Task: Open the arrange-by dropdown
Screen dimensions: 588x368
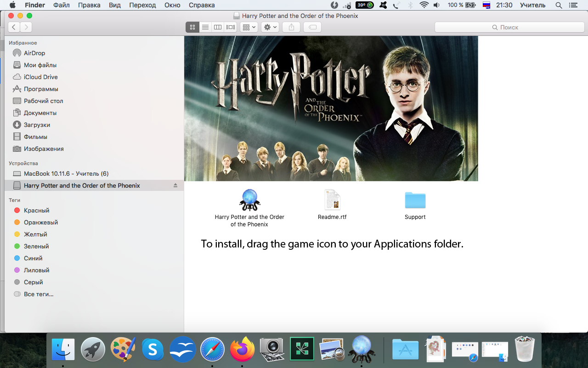Action: point(249,27)
